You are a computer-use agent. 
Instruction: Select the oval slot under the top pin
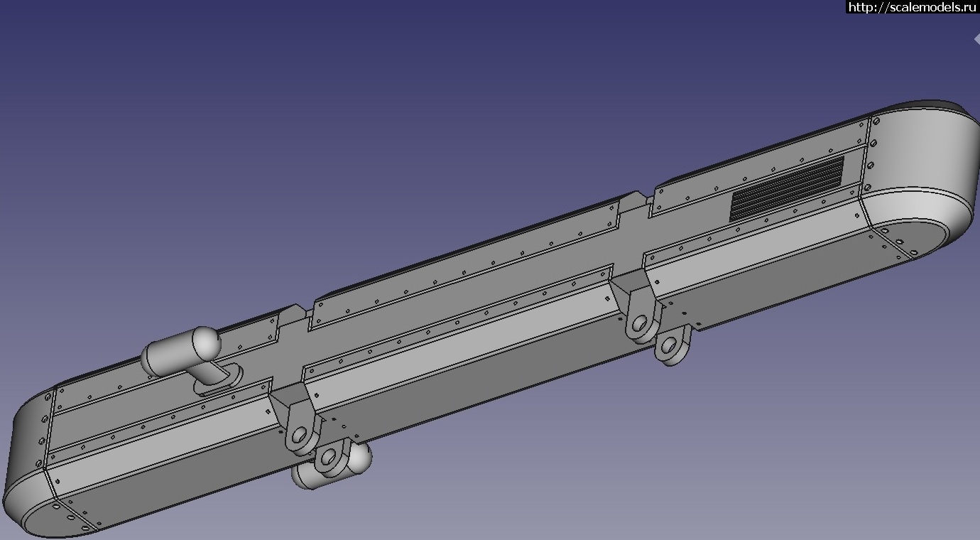click(x=219, y=379)
